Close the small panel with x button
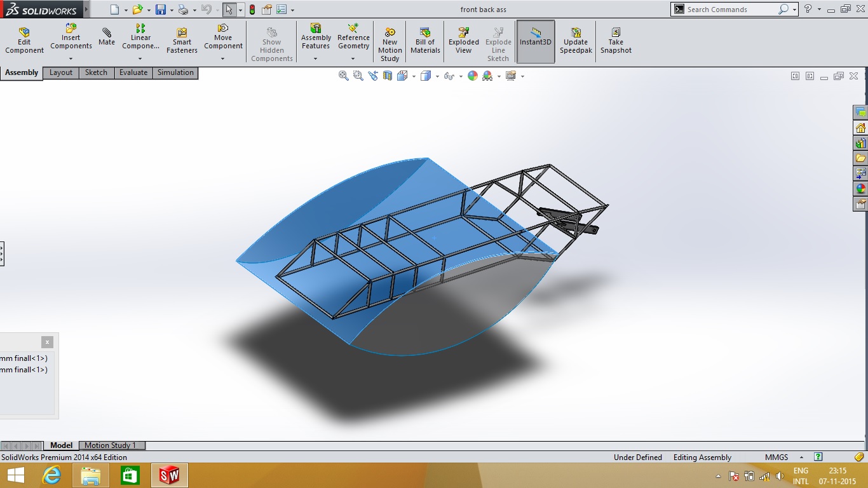 (x=48, y=342)
